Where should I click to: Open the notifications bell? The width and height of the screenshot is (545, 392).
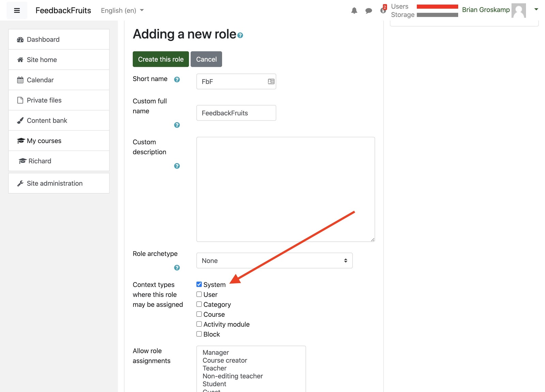click(354, 11)
